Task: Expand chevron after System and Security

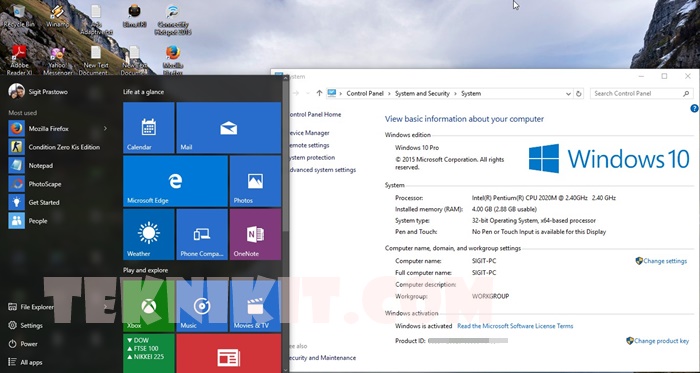Action: click(455, 94)
